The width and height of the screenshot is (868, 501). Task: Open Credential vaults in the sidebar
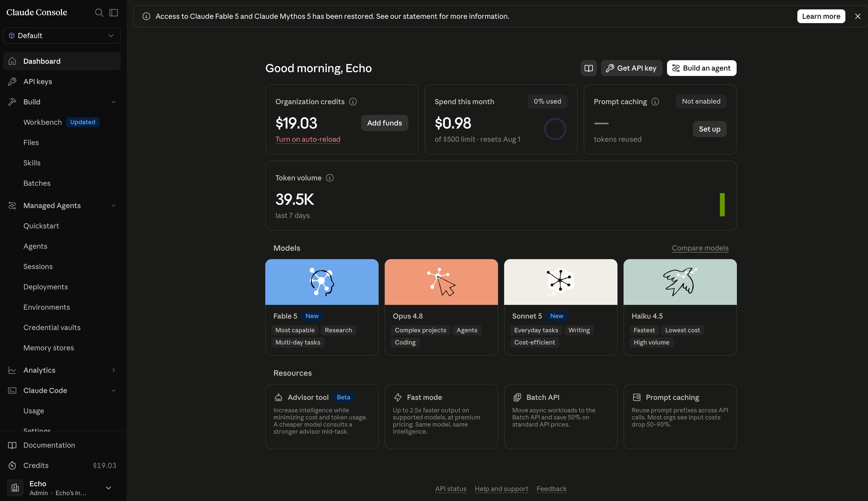52,327
